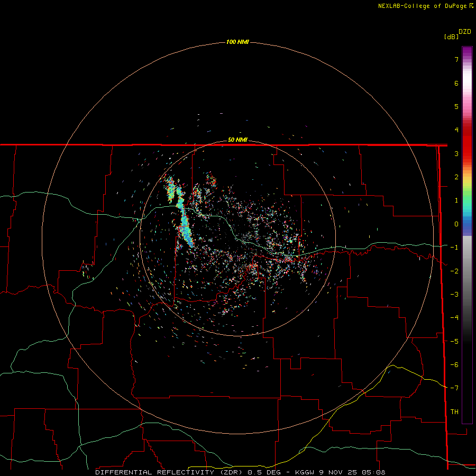Click the 1 value on the color scale
476x476 pixels.
(x=456, y=200)
